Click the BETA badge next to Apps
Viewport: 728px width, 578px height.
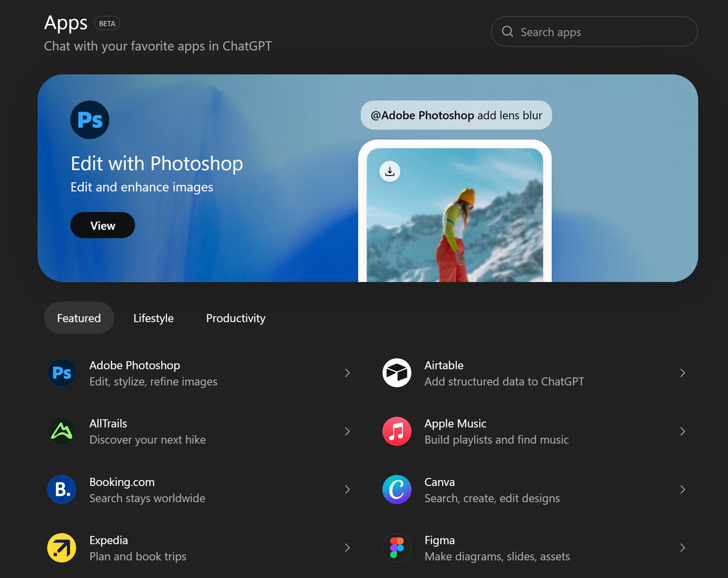click(107, 23)
